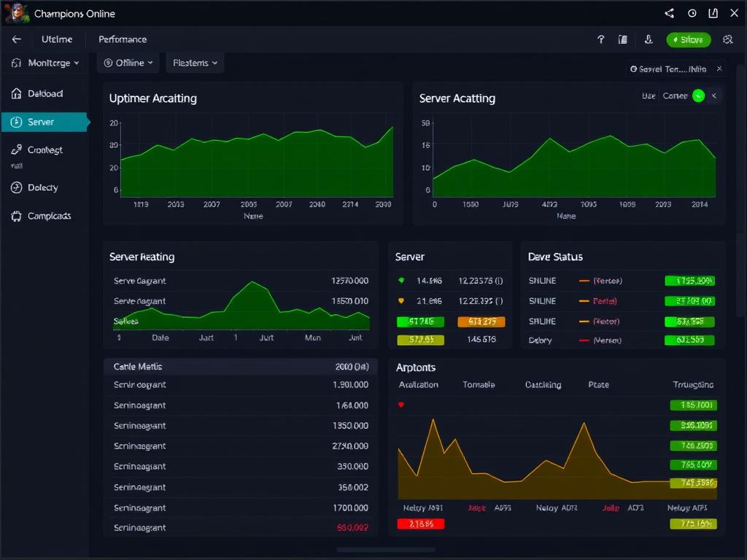Image resolution: width=747 pixels, height=560 pixels.
Task: Click the red badge below Cahle Mattis table
Action: pos(420,524)
